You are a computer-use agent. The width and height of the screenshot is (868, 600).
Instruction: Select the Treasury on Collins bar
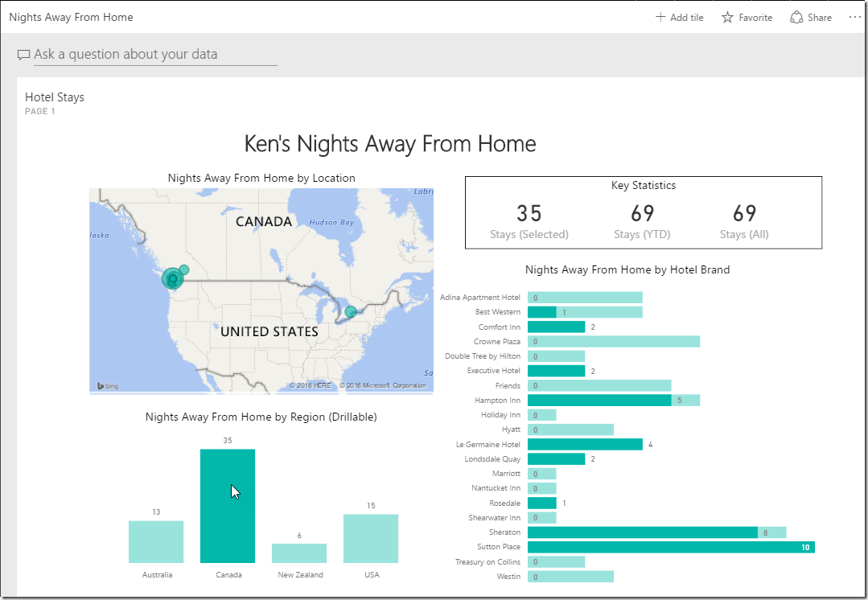pos(556,562)
